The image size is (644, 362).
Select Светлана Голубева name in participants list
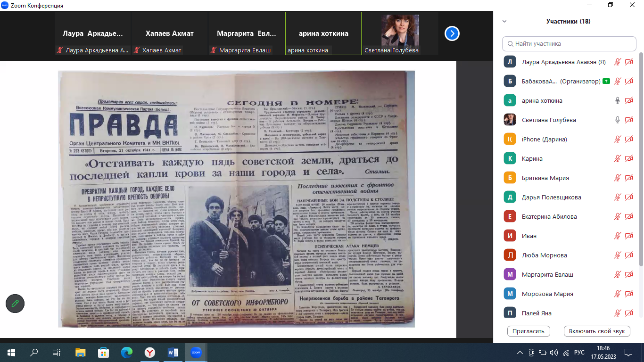(x=549, y=120)
